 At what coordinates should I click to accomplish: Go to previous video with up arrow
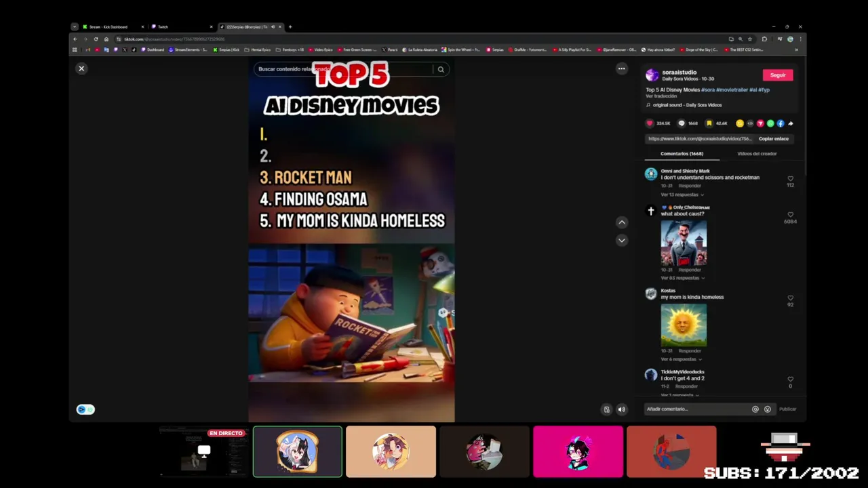[x=622, y=222]
